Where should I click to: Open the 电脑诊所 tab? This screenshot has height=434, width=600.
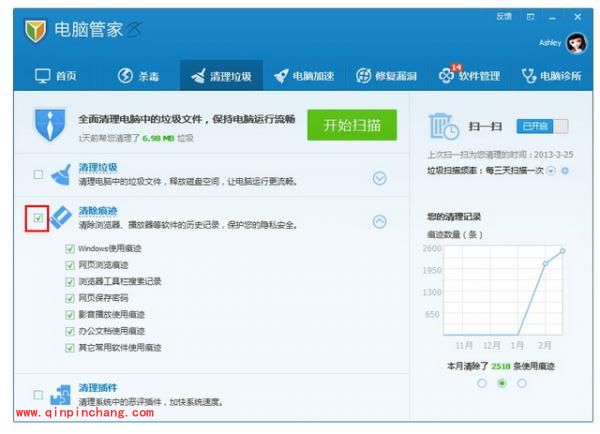click(551, 76)
